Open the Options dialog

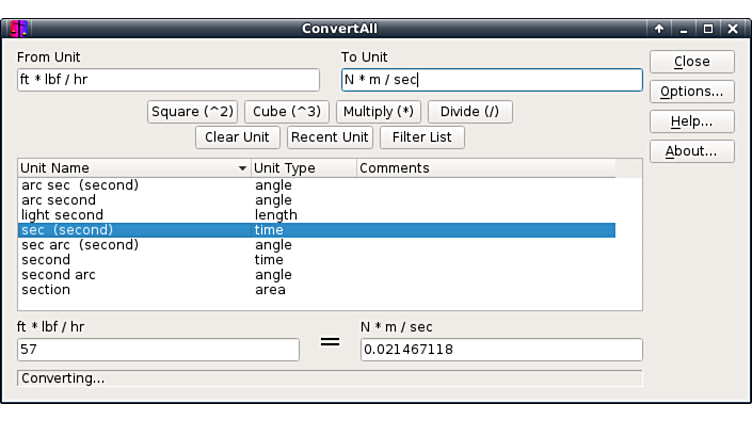click(691, 91)
